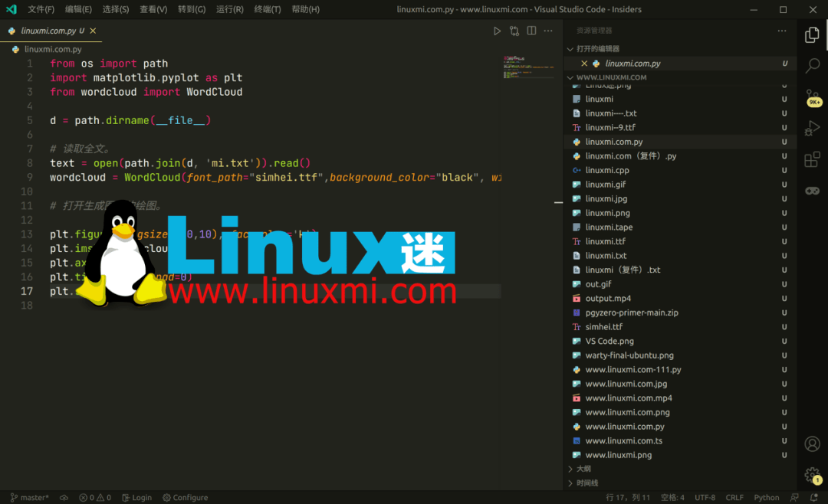The image size is (828, 504).
Task: Click the master* branch indicator
Action: click(30, 497)
